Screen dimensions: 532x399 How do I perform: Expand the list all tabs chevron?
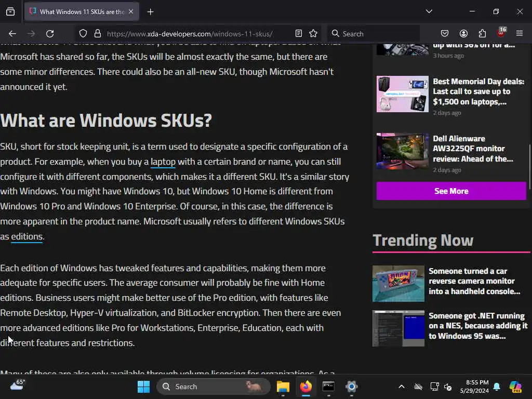[x=429, y=11]
